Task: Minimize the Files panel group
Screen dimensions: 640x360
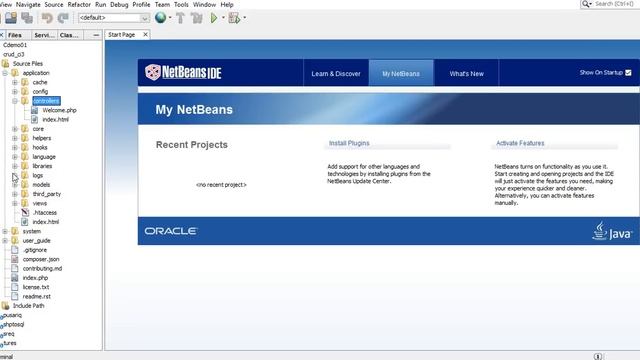Action: tap(96, 35)
